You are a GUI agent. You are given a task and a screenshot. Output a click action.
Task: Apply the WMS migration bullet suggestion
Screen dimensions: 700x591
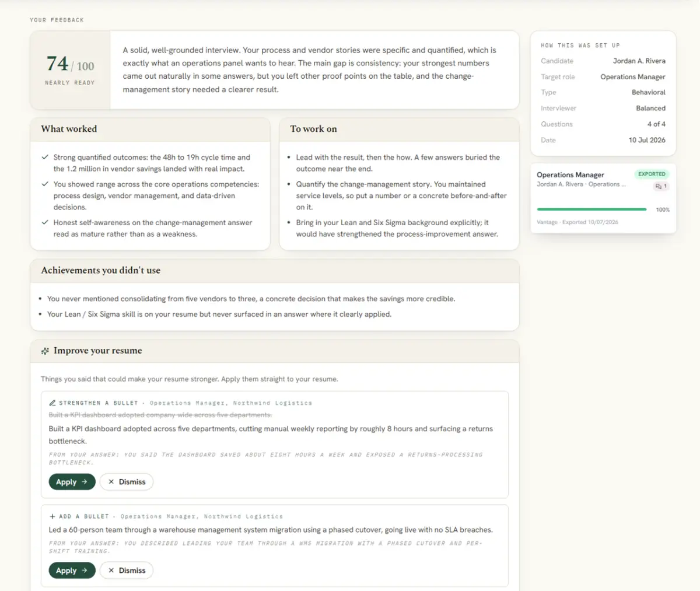click(72, 571)
